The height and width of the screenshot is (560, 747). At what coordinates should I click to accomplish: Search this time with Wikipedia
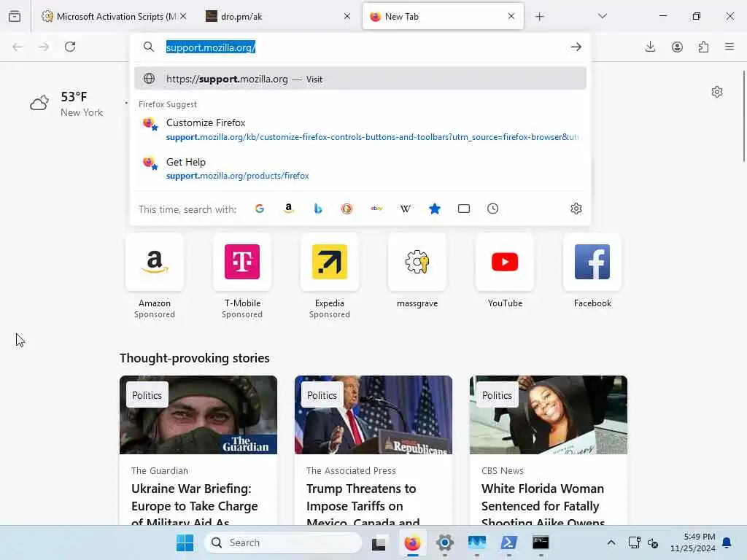(x=406, y=209)
